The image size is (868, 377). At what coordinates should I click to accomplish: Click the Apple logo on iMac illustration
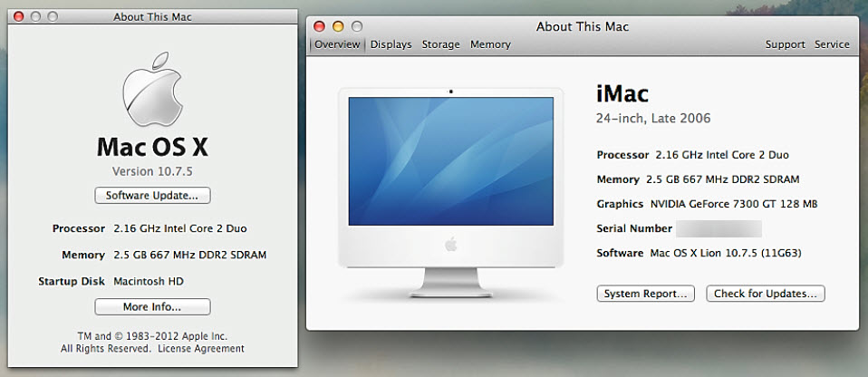[x=451, y=244]
